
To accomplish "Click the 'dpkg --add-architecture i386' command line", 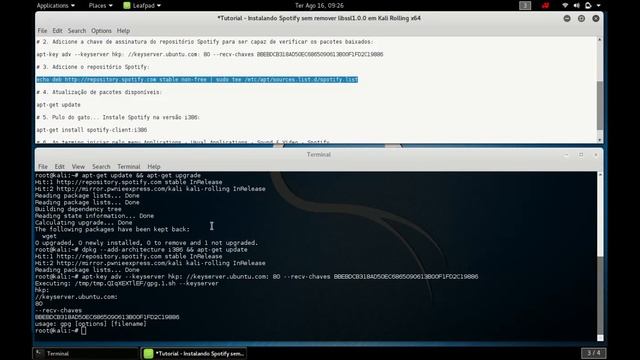I will 141,250.
